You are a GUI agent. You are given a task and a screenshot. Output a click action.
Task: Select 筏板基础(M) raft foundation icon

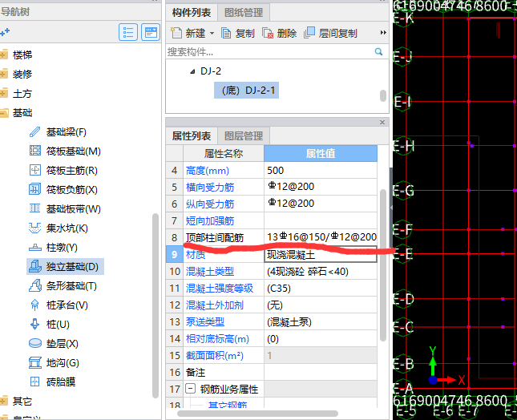[34, 151]
